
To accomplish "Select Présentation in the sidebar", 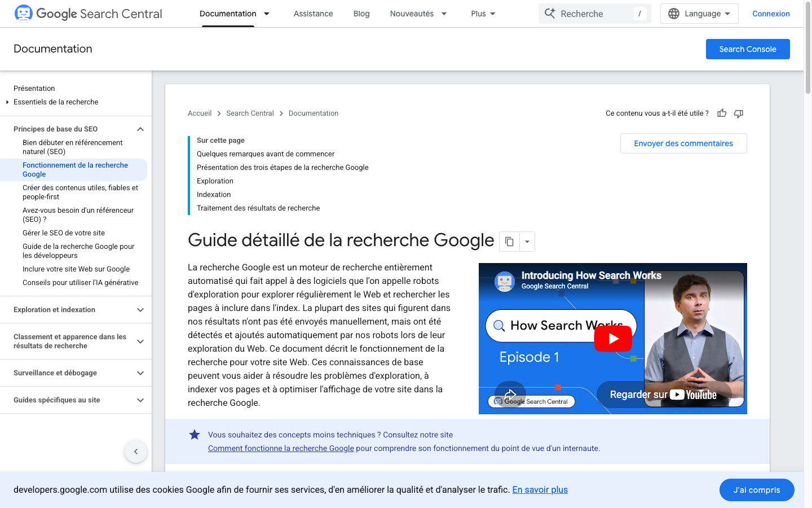I will (34, 89).
